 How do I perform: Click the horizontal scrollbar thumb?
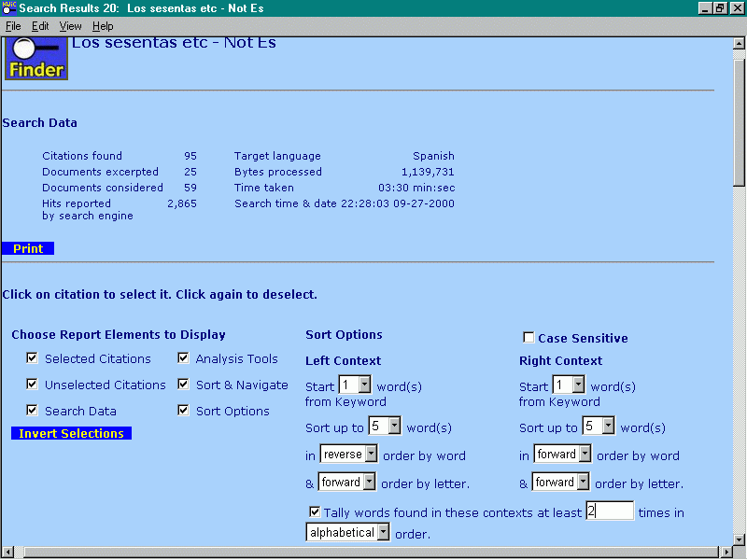pos(371,552)
